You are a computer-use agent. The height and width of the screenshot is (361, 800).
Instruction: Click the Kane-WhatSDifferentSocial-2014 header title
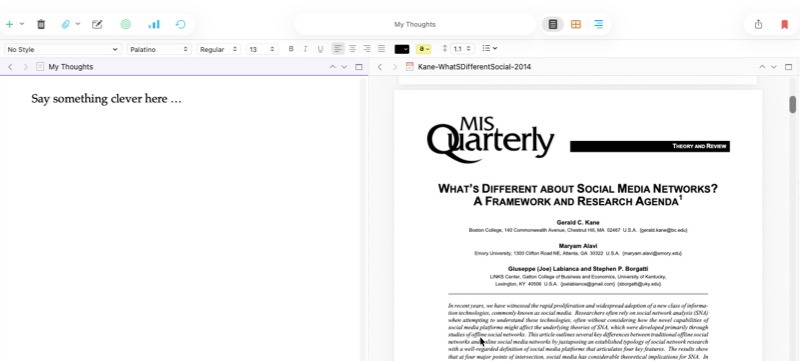click(x=474, y=67)
